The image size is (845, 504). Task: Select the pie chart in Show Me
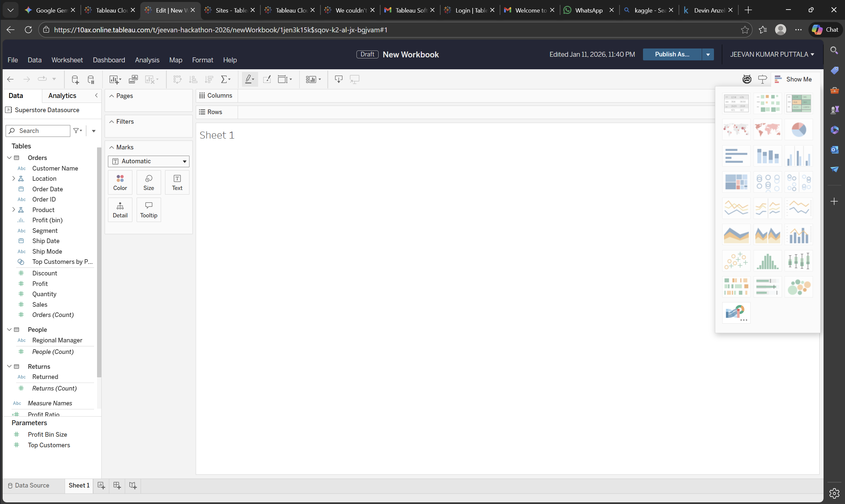(798, 129)
